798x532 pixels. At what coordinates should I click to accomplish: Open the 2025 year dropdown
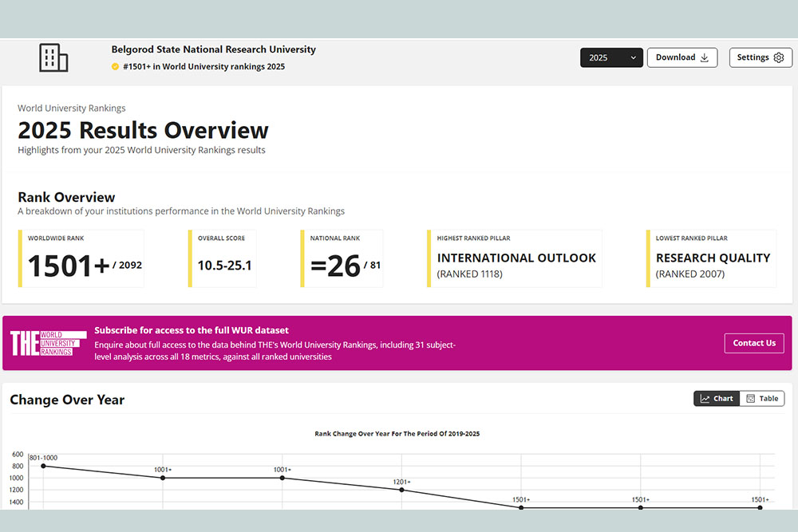tap(611, 57)
